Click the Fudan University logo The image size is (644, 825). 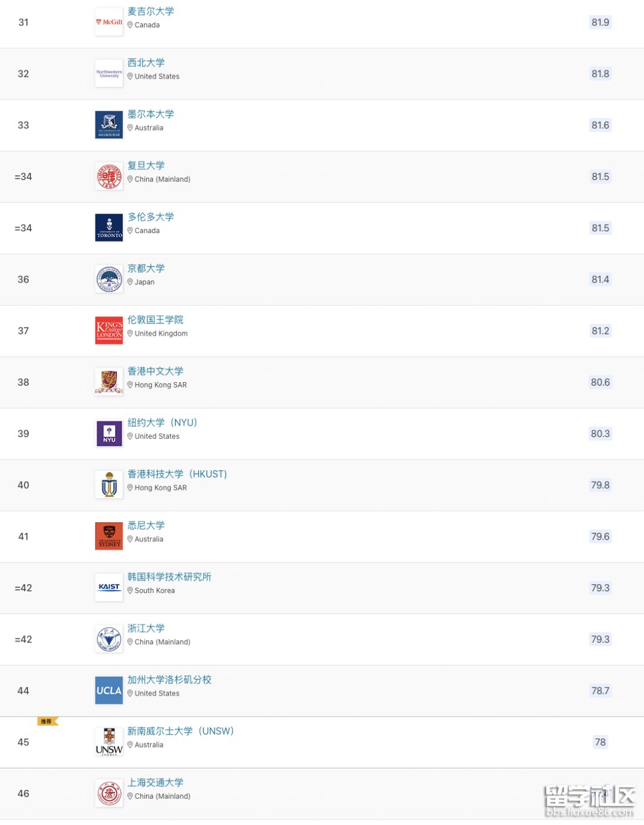coord(109,176)
